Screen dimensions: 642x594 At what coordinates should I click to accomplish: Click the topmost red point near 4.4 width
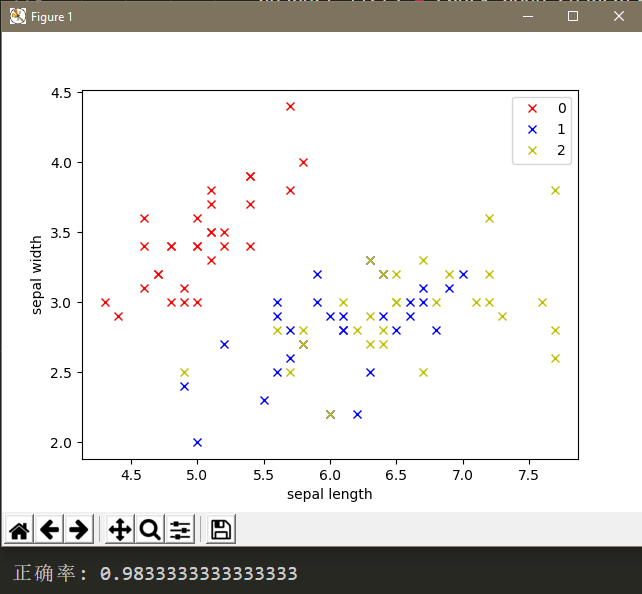(x=290, y=107)
